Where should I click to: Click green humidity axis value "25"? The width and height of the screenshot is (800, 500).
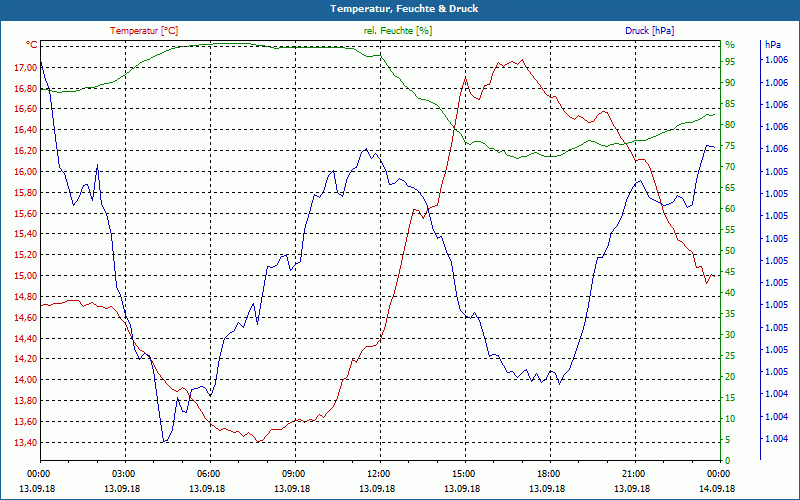point(730,356)
